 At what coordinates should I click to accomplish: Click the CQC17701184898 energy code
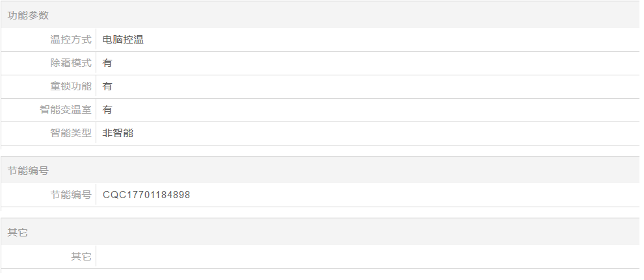coord(146,195)
